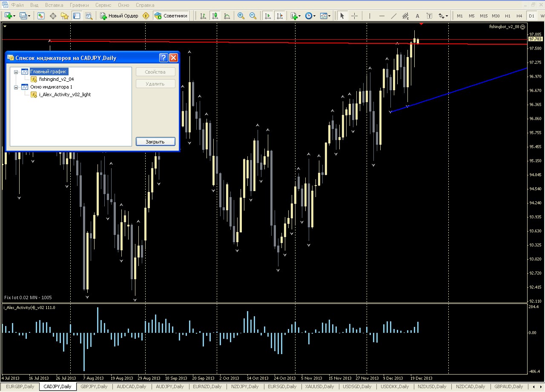The image size is (545, 392).
Task: Click the Закрыть button
Action: point(155,142)
